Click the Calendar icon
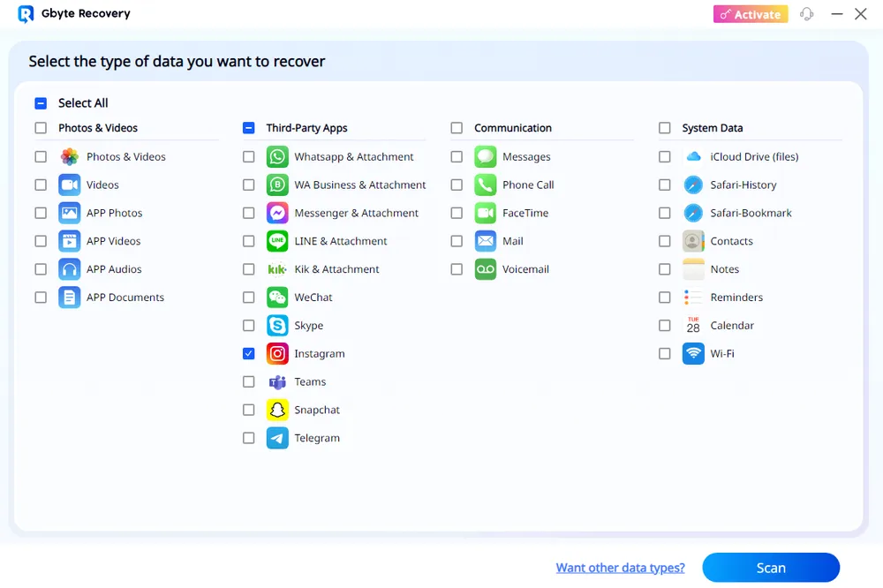This screenshot has width=883, height=588. [693, 326]
